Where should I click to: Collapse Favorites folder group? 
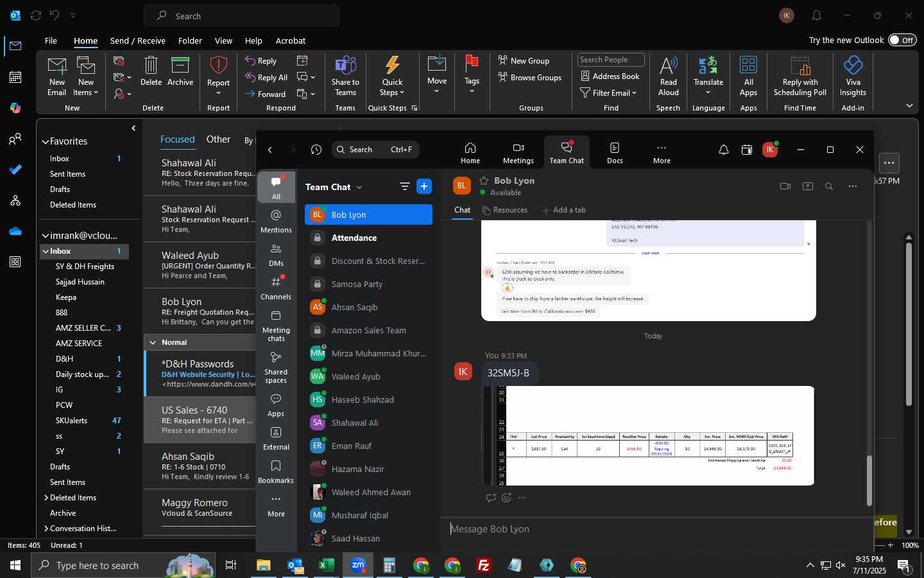[x=46, y=141]
